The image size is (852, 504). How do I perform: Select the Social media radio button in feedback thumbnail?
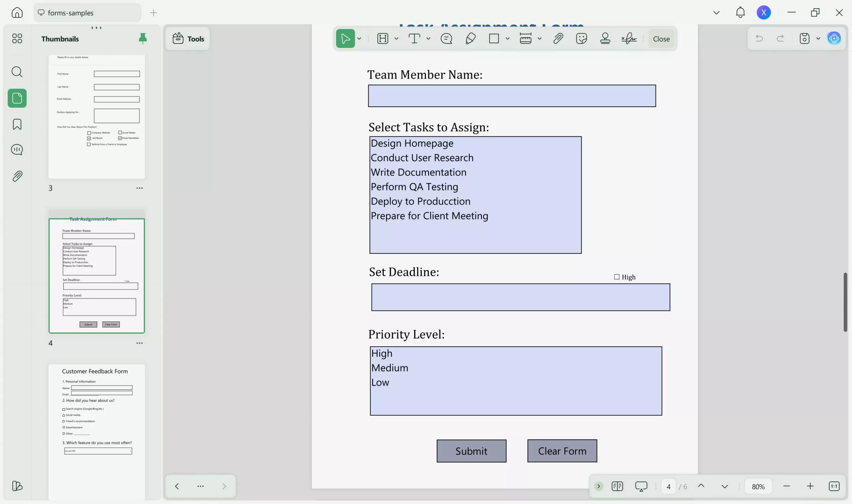(64, 415)
